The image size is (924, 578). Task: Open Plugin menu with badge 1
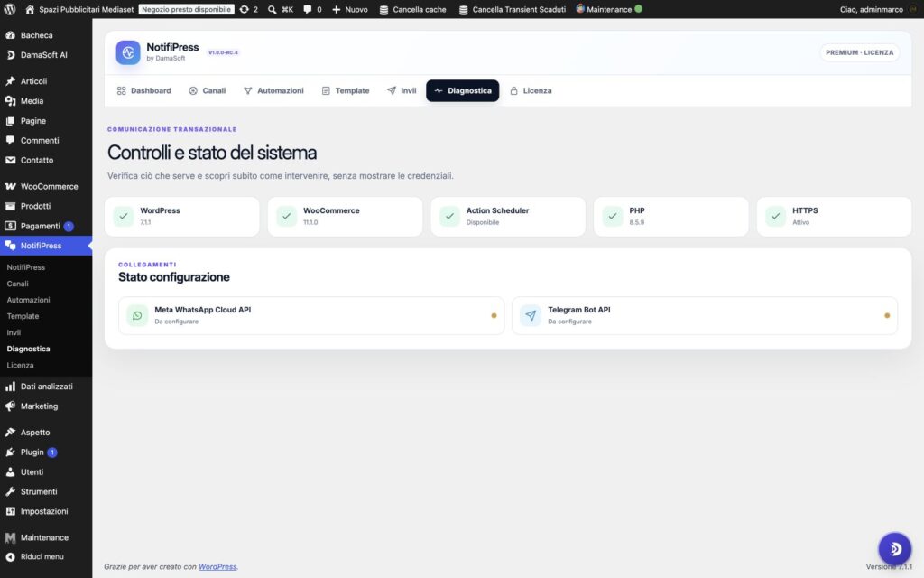click(x=46, y=452)
